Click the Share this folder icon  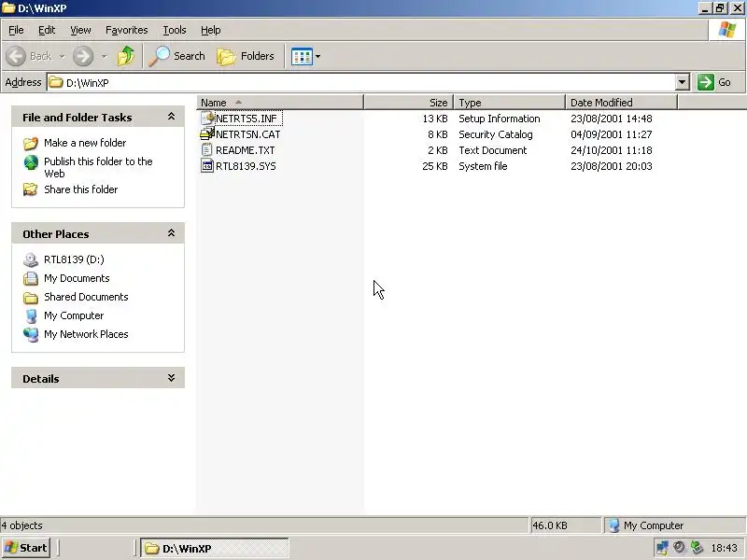tap(31, 189)
